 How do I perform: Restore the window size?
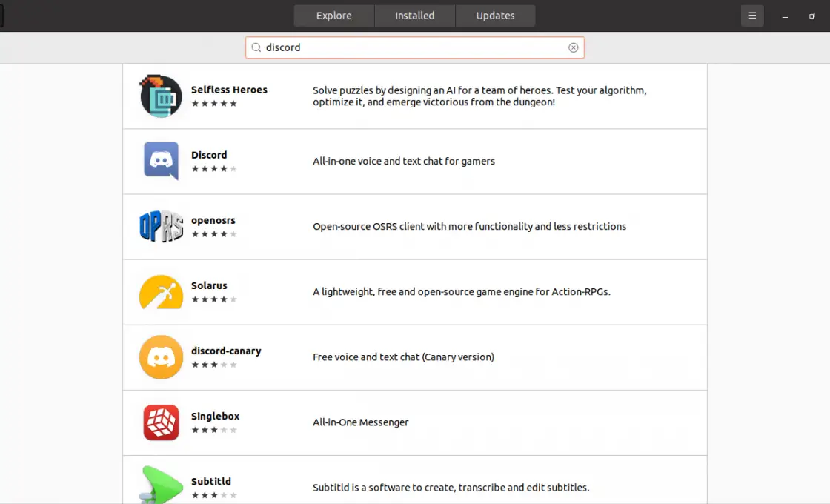[811, 16]
